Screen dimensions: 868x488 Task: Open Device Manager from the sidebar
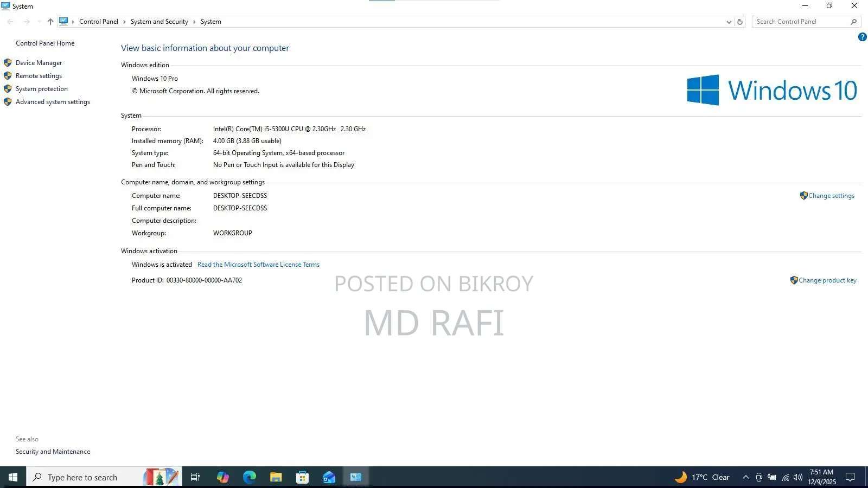pyautogui.click(x=39, y=63)
